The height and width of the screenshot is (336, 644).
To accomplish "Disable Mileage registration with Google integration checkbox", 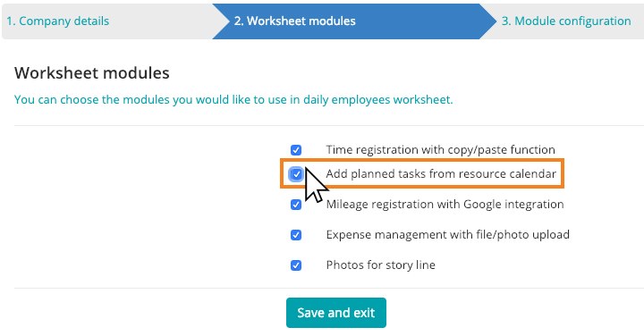I will (x=296, y=205).
